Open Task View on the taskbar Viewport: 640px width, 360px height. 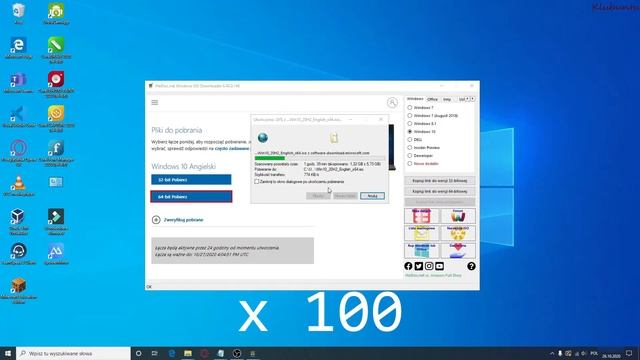[155, 353]
